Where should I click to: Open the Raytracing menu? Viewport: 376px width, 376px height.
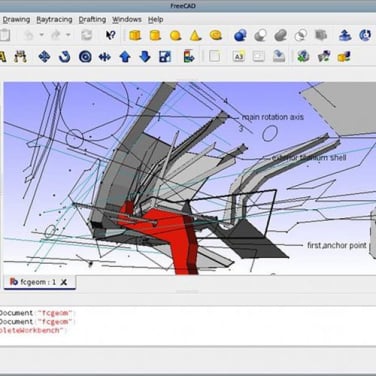pos(54,19)
